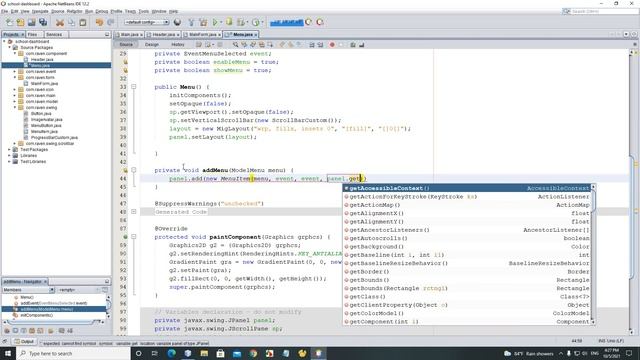Click the Build Project hammer icon

(191, 22)
